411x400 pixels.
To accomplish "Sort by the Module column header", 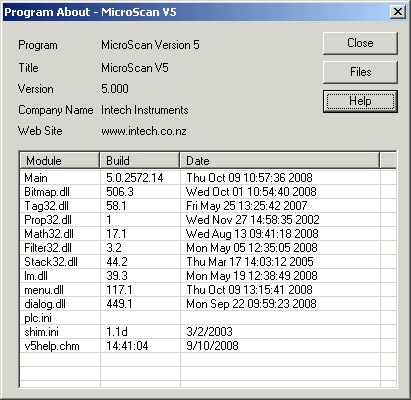I will [x=60, y=161].
